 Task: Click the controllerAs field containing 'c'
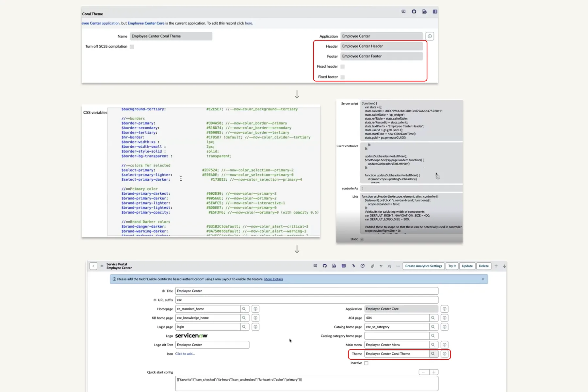(x=411, y=188)
